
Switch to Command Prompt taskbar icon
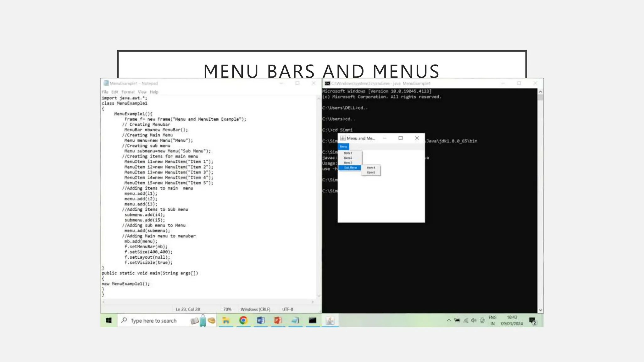[x=312, y=320]
